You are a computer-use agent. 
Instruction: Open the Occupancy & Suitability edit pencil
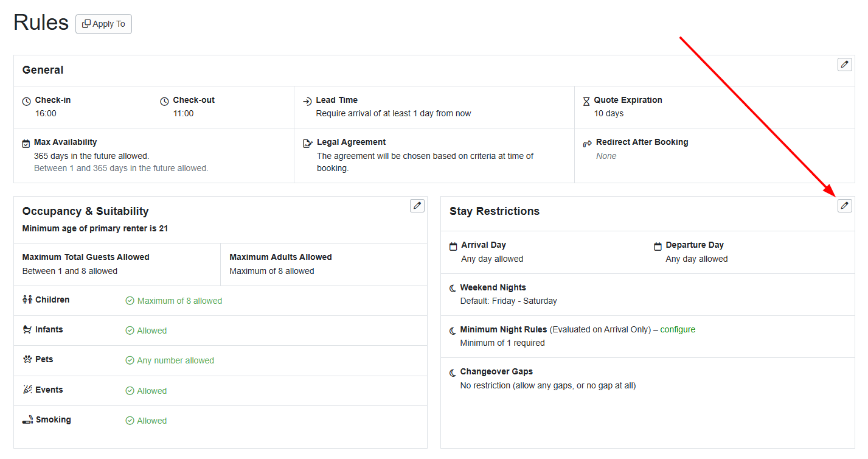tap(417, 206)
